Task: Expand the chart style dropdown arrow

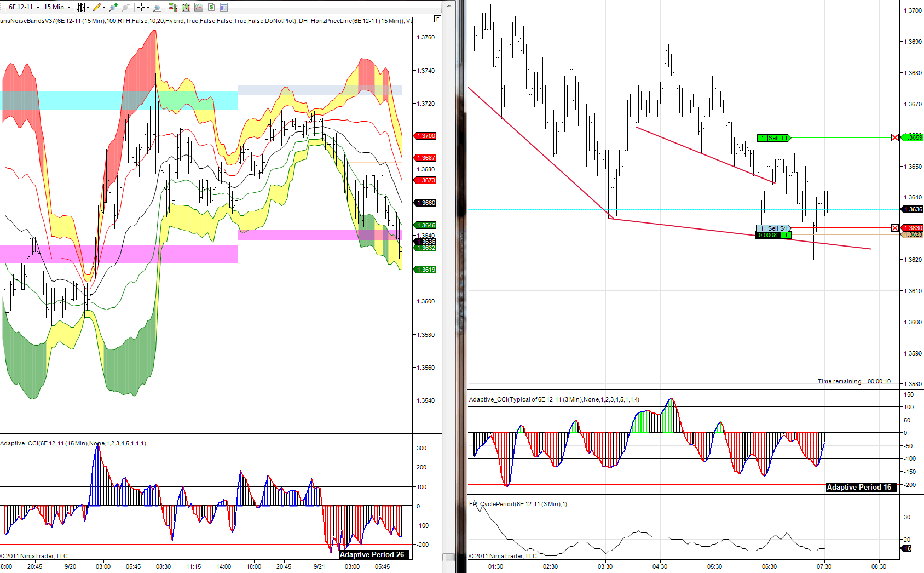Action: click(88, 7)
